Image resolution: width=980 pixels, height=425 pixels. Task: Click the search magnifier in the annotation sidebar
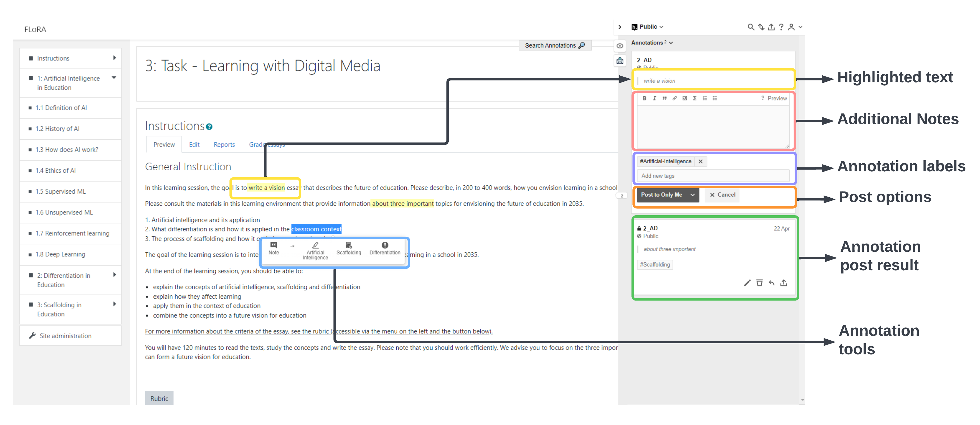point(751,27)
